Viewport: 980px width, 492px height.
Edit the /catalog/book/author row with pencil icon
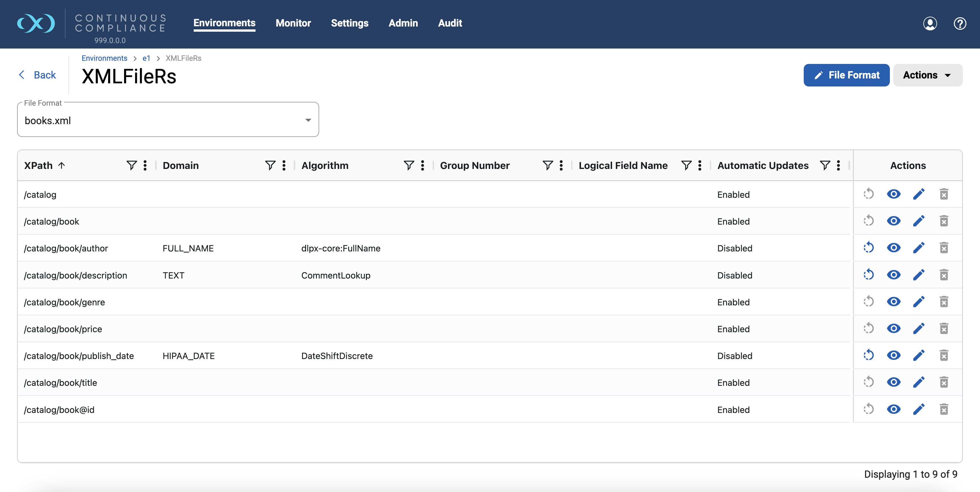point(918,248)
